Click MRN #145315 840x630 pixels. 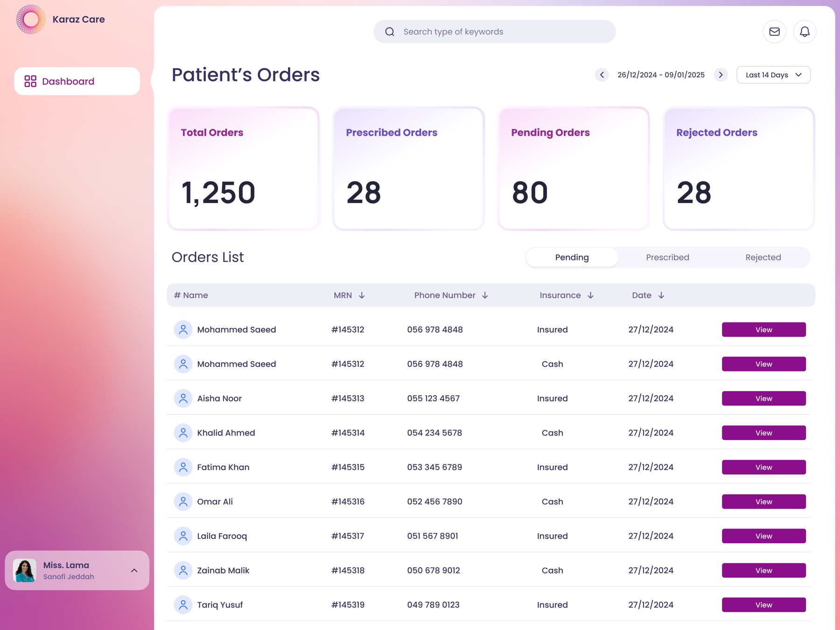click(x=348, y=467)
